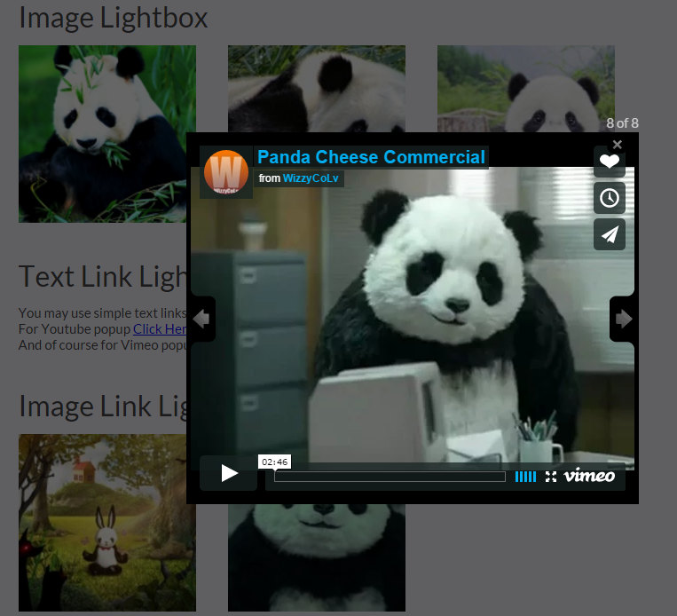Open the Panda Cheese Commercial title link

tap(371, 157)
